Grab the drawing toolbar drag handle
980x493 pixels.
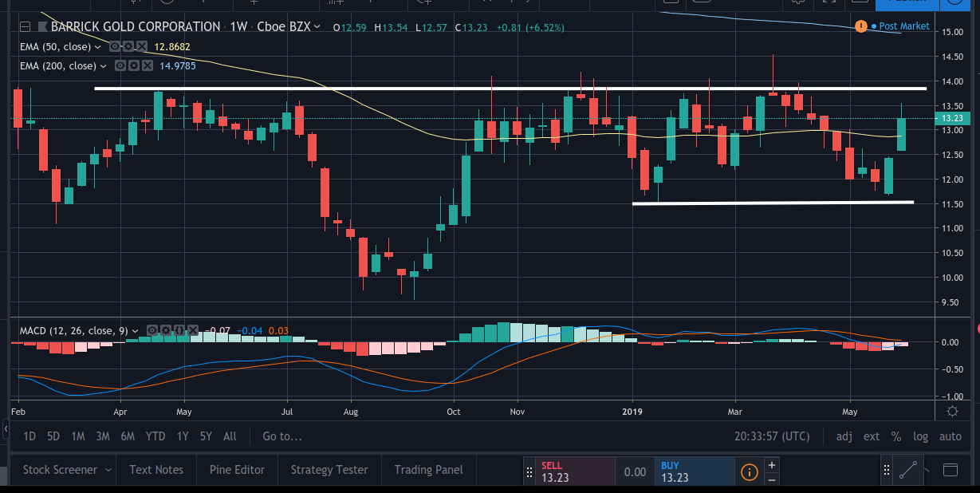click(886, 470)
